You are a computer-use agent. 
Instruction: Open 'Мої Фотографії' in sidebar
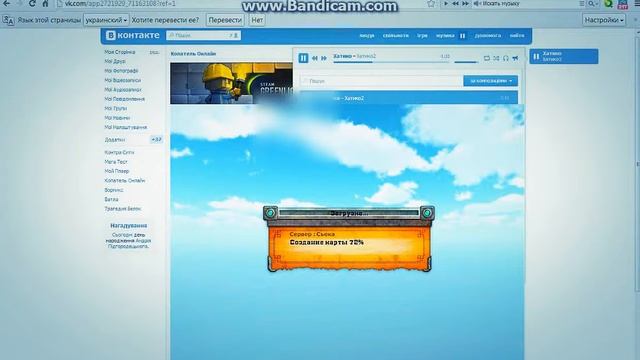click(x=121, y=71)
